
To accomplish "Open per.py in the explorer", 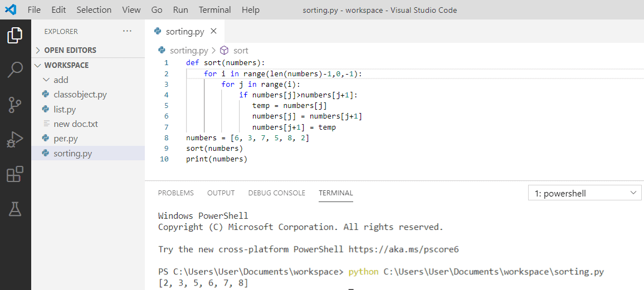I will pos(88,139).
